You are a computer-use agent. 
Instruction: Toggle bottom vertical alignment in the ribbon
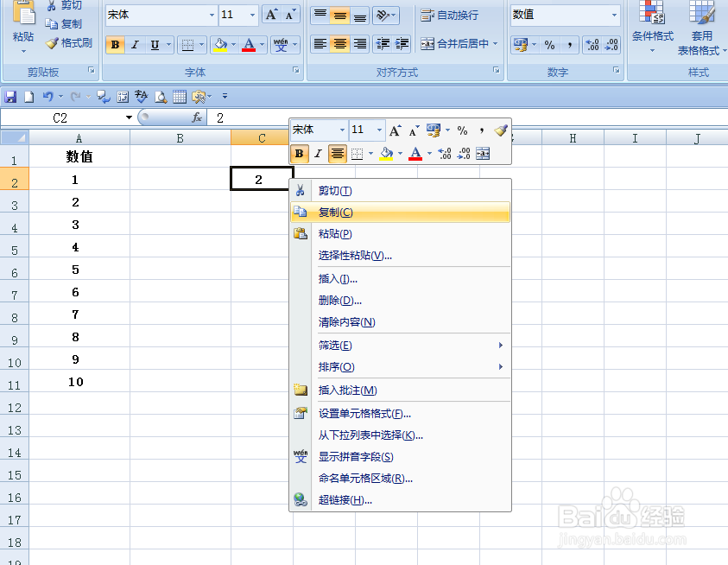(x=359, y=15)
